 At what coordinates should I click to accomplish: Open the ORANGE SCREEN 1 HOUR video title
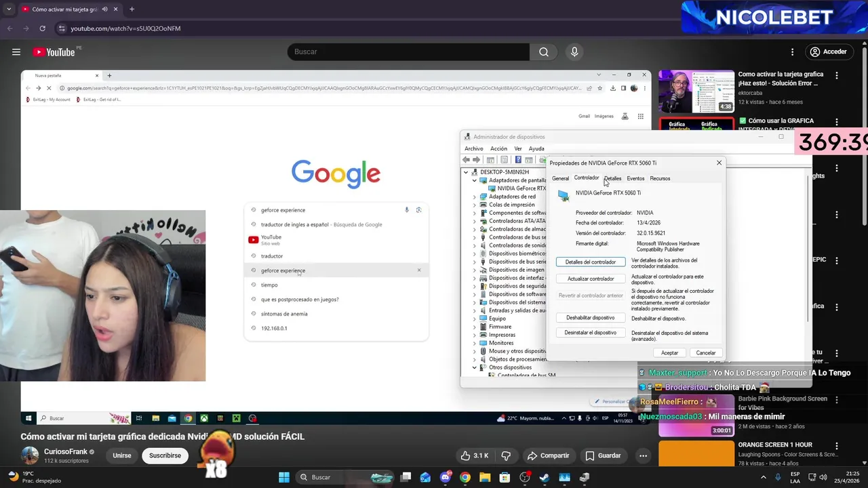(775, 445)
